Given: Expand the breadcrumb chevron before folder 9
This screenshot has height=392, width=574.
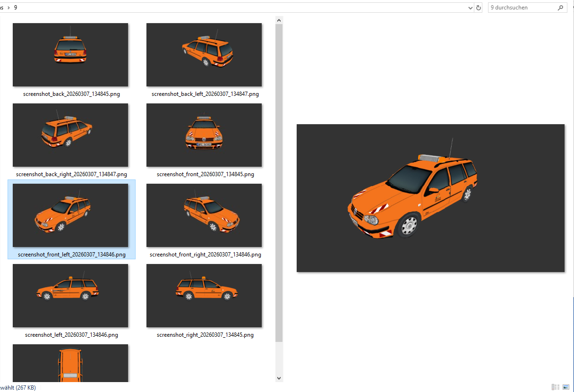Looking at the screenshot, I should (x=8, y=8).
